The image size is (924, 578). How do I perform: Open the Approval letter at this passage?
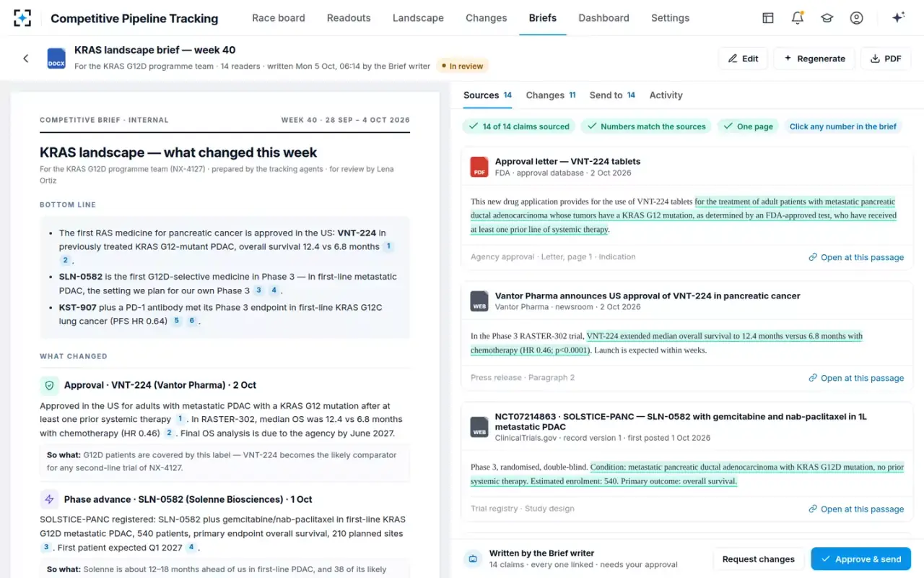pos(856,257)
